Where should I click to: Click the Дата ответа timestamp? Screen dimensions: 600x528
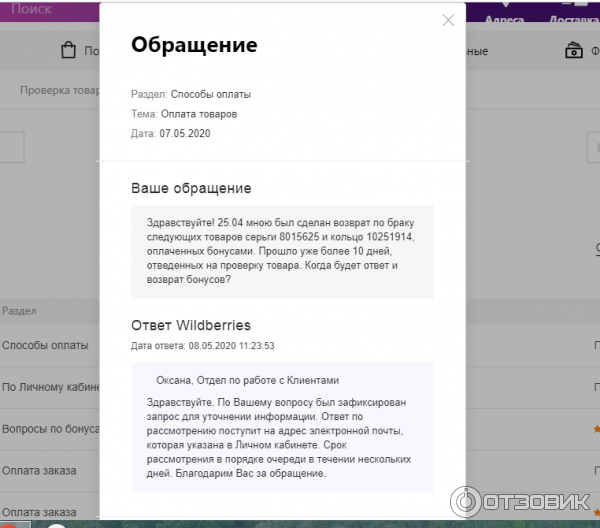[202, 346]
